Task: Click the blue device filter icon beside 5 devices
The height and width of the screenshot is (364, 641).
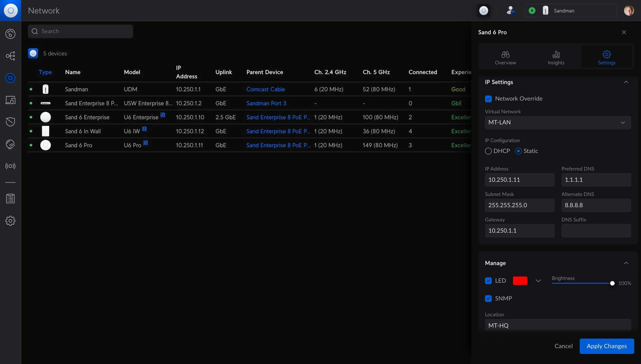Action: 33,53
